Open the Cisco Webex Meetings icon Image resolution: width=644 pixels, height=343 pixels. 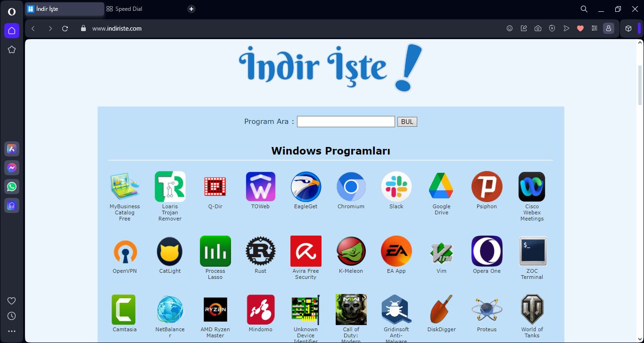click(532, 187)
